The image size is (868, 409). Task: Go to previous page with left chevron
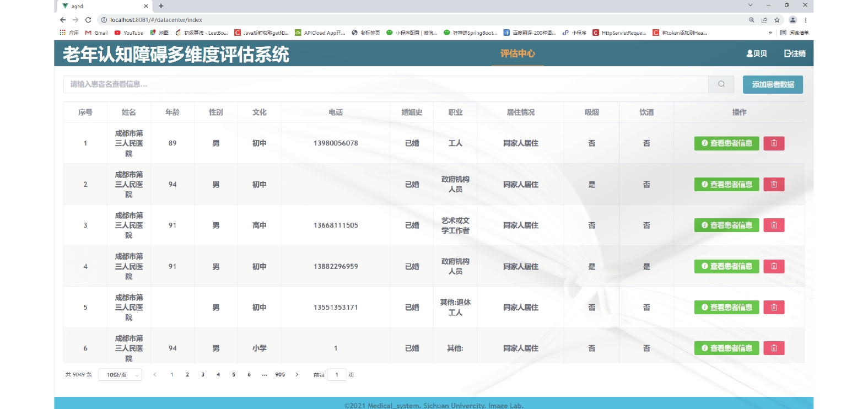click(x=155, y=375)
